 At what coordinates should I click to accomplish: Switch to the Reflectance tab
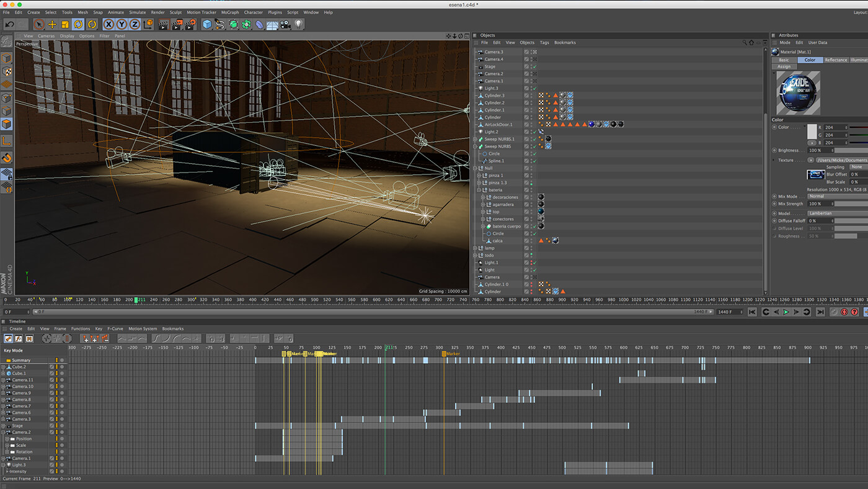click(836, 60)
